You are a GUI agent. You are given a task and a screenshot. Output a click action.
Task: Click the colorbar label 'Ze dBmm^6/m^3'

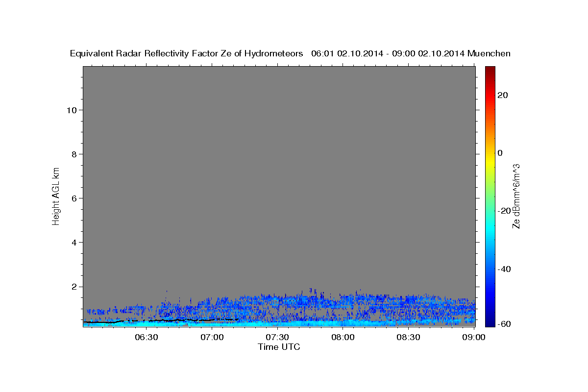pos(516,196)
